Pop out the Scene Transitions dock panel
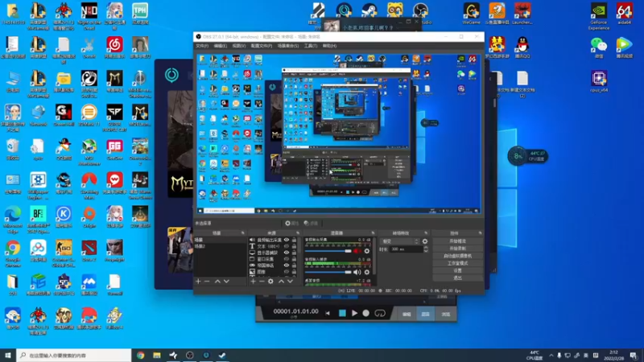Viewport: 644px width, 362px height. point(426,233)
